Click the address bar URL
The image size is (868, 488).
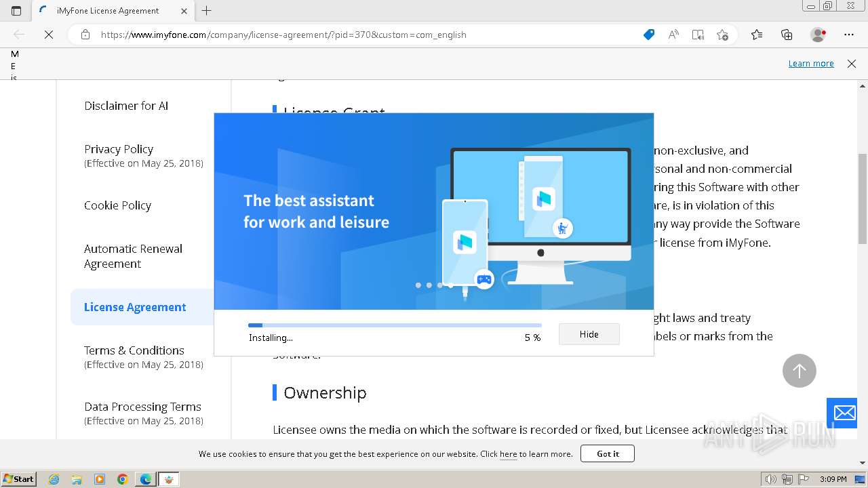tap(283, 35)
